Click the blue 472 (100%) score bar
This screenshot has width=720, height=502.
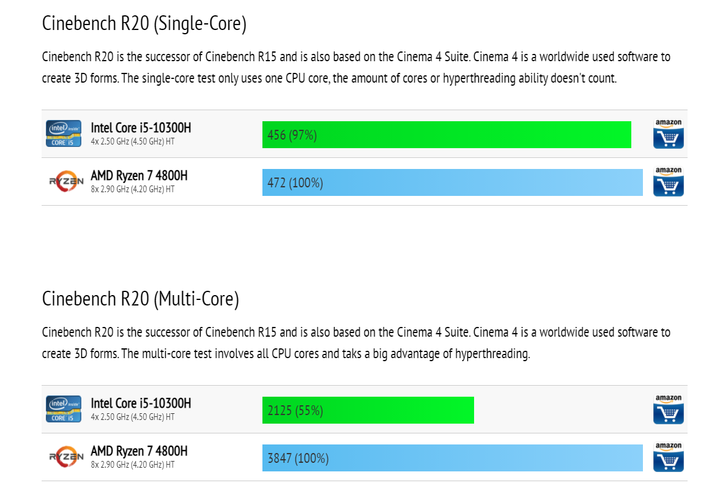tap(452, 182)
